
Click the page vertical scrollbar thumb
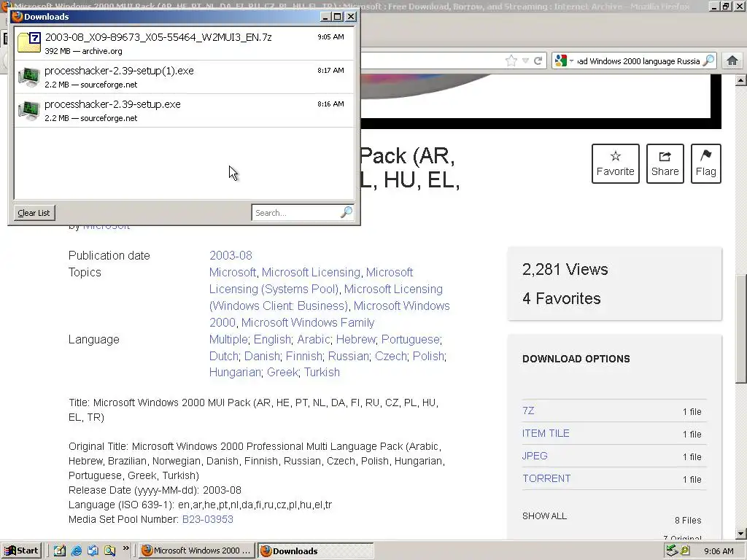(x=741, y=329)
